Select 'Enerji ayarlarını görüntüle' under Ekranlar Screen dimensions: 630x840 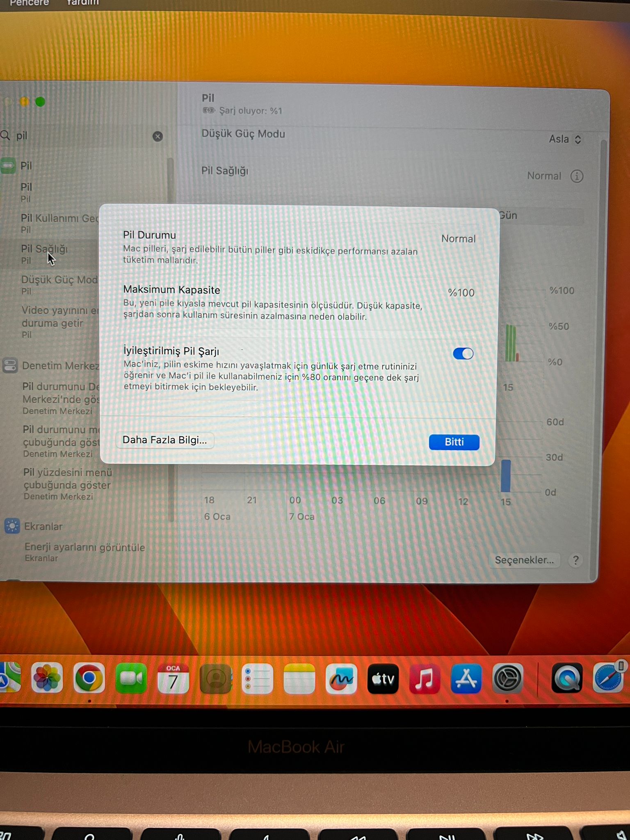[x=84, y=552]
